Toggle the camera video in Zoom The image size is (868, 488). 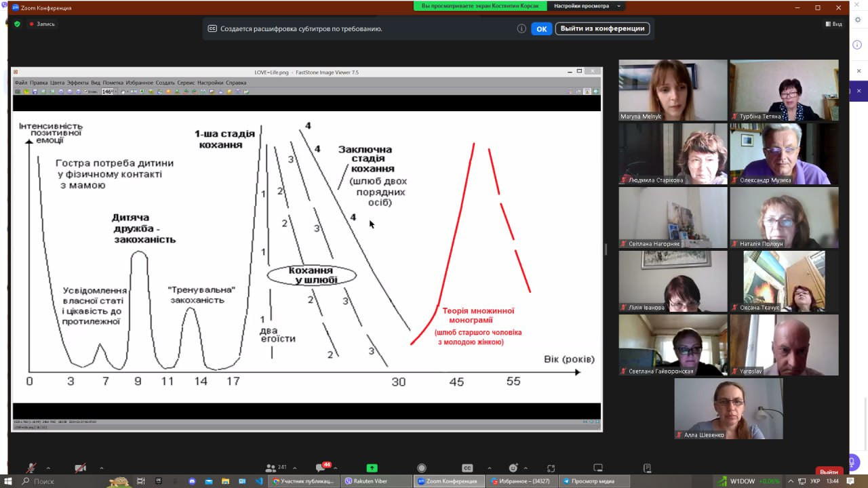(80, 468)
